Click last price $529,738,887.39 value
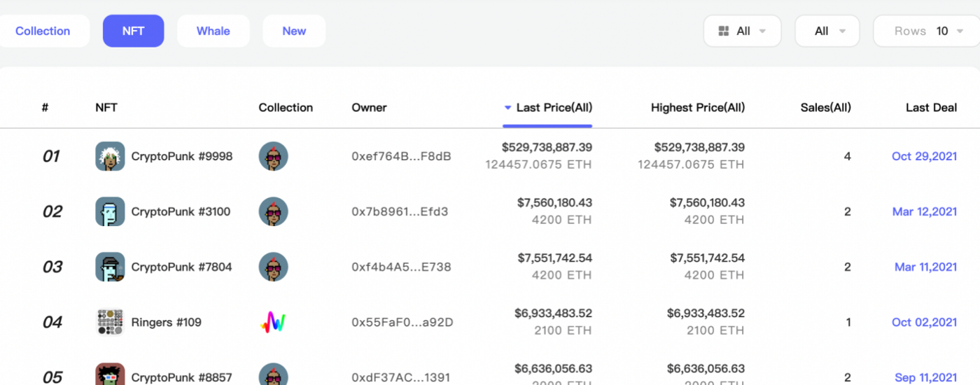Viewport: 980px width, 385px height. click(547, 147)
